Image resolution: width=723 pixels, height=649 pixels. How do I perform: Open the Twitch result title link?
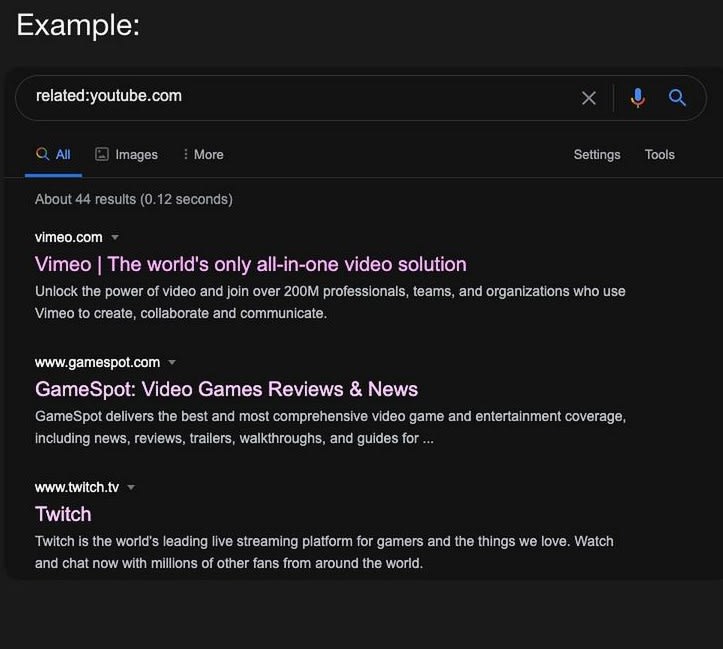(x=63, y=514)
